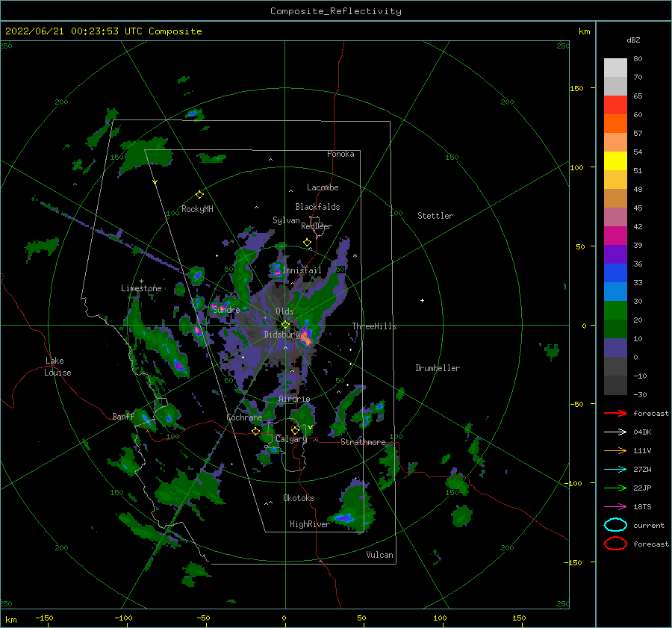Click the yellow diamond marker near RockyMH

tap(199, 195)
